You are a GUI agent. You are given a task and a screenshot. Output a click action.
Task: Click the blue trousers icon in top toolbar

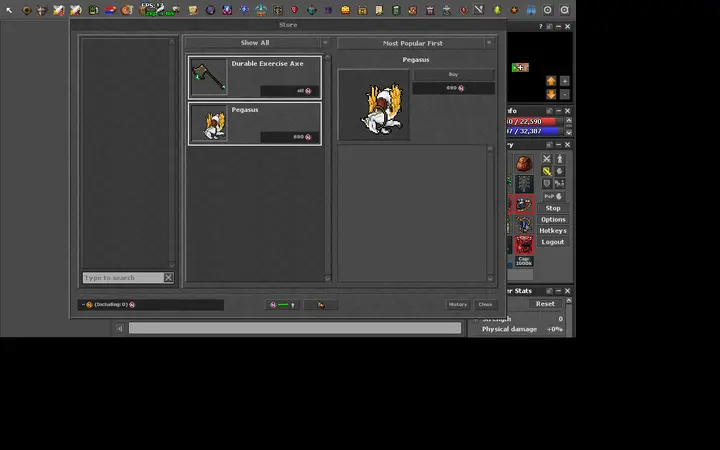tap(531, 10)
